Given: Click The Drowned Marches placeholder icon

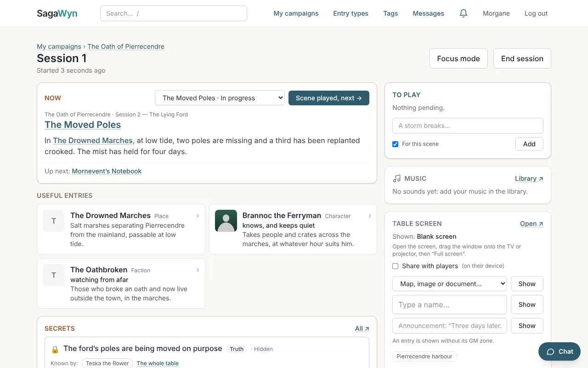Looking at the screenshot, I should (54, 221).
